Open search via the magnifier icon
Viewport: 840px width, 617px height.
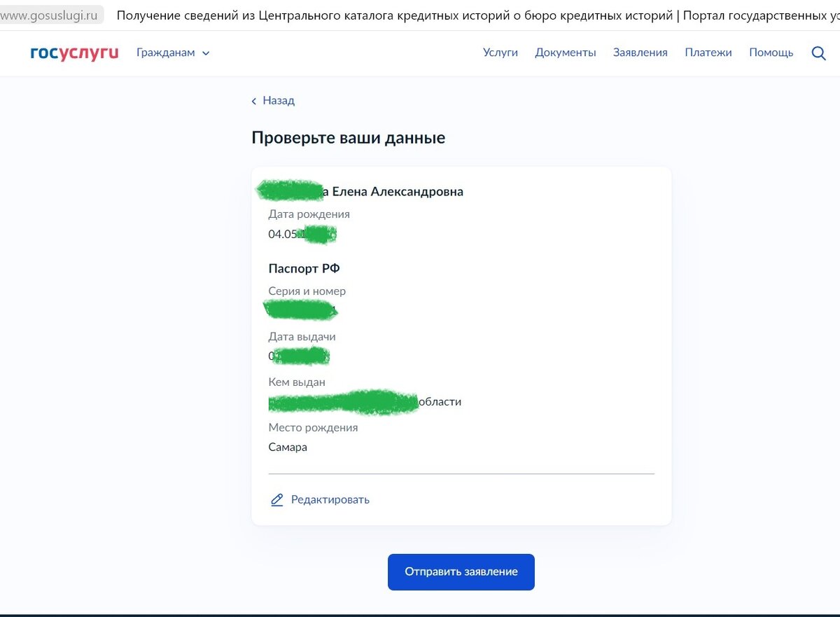[x=818, y=53]
